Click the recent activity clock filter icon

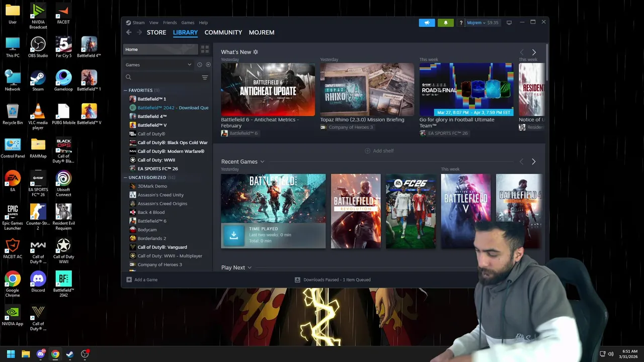pyautogui.click(x=199, y=65)
